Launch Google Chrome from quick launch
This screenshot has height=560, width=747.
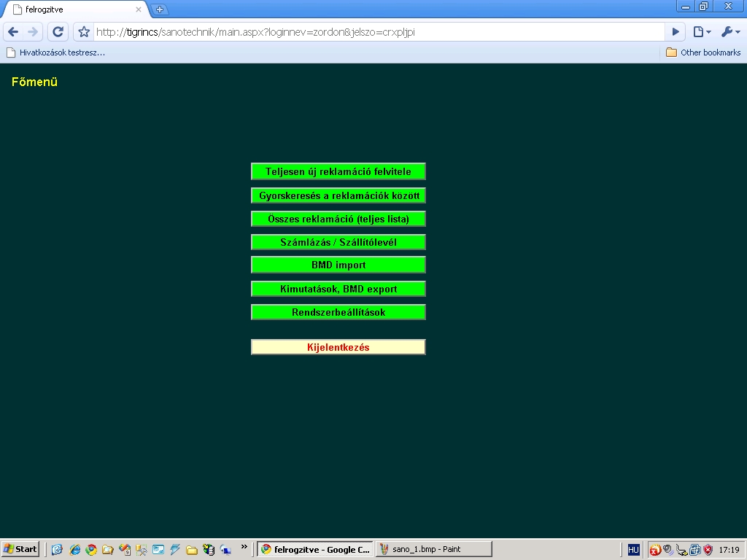click(91, 550)
